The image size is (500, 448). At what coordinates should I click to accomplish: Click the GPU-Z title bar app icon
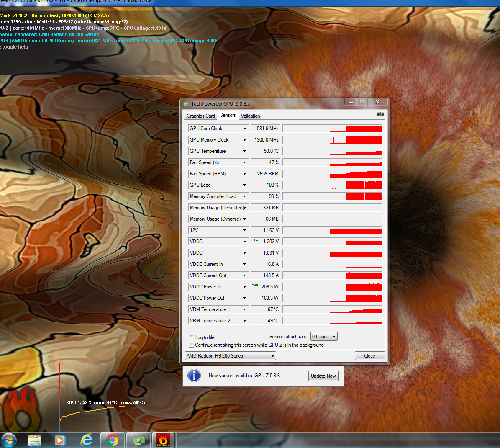coord(186,104)
